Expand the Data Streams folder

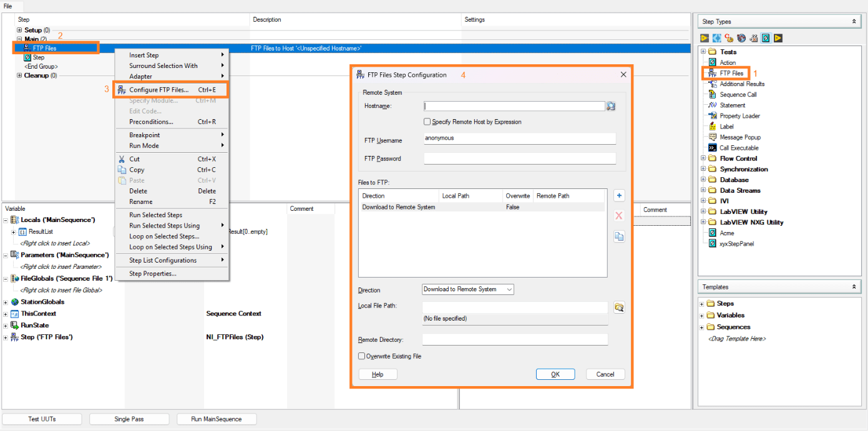point(704,190)
